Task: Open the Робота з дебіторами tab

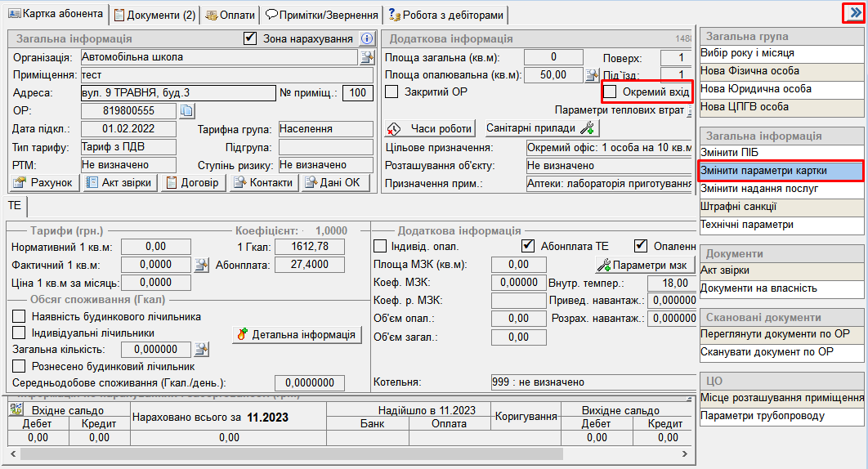Action: (446, 15)
